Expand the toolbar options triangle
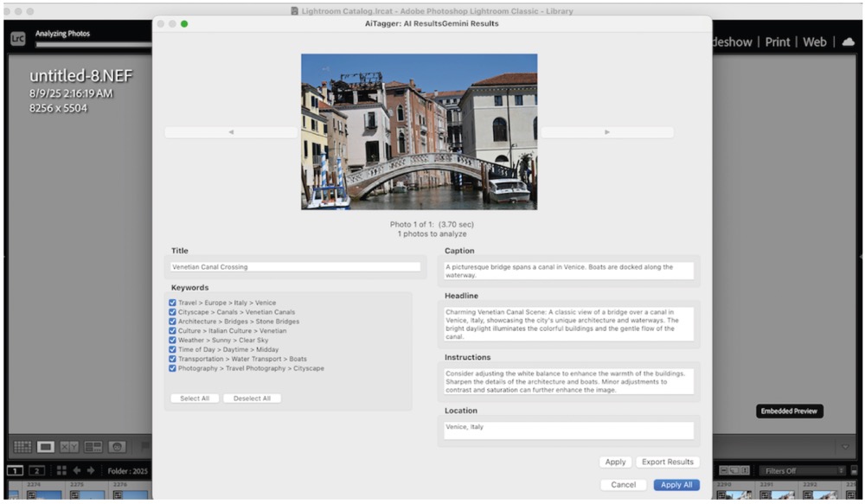 click(x=845, y=447)
